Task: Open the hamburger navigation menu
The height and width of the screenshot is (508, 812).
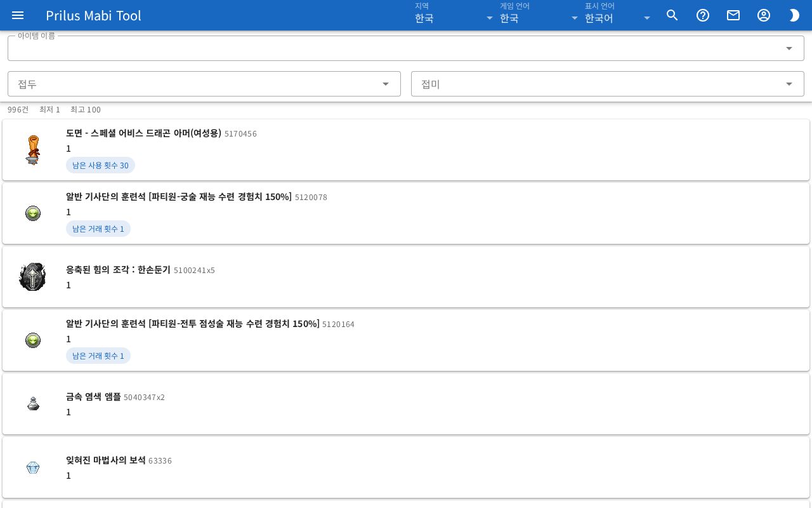Action: coord(18,15)
